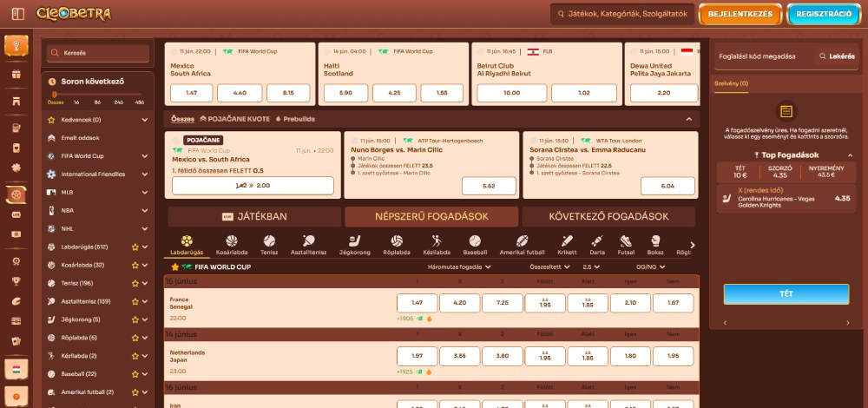Choose the Krikett bat icon
Image resolution: width=868 pixels, height=408 pixels.
click(x=568, y=240)
